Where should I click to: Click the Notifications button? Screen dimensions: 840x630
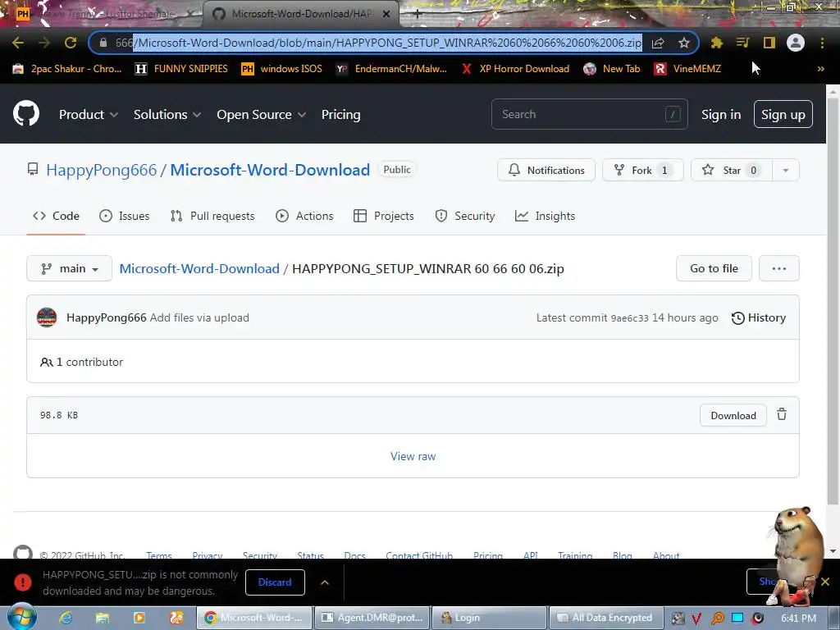546,170
